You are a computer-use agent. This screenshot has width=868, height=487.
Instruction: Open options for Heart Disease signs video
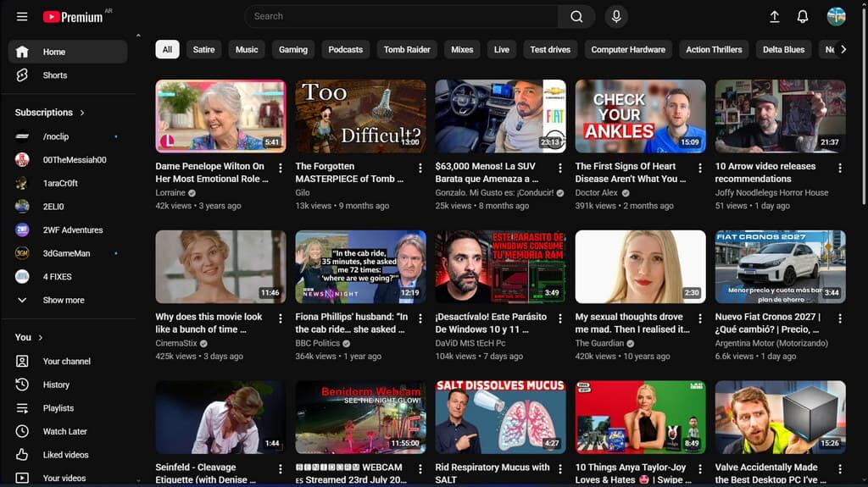pyautogui.click(x=699, y=168)
